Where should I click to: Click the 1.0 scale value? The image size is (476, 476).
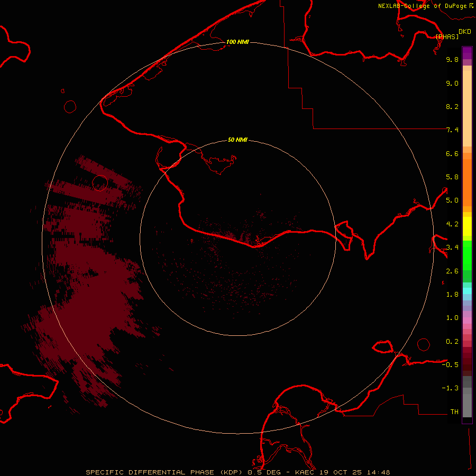tap(452, 318)
